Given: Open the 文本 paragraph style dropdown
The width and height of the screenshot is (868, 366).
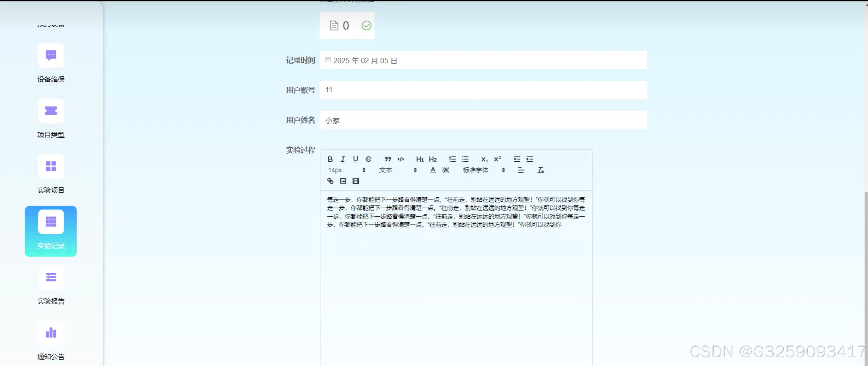Looking at the screenshot, I should (386, 170).
